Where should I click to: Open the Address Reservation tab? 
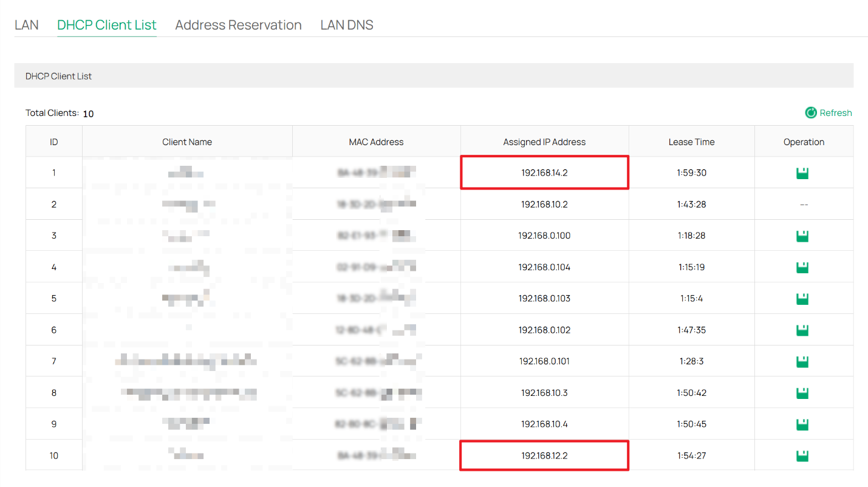click(238, 25)
